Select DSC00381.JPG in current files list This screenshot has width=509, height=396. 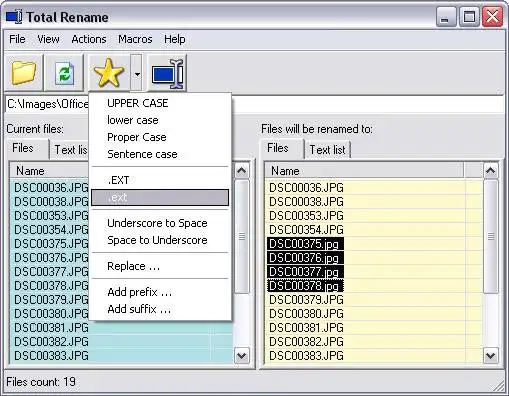click(x=51, y=328)
